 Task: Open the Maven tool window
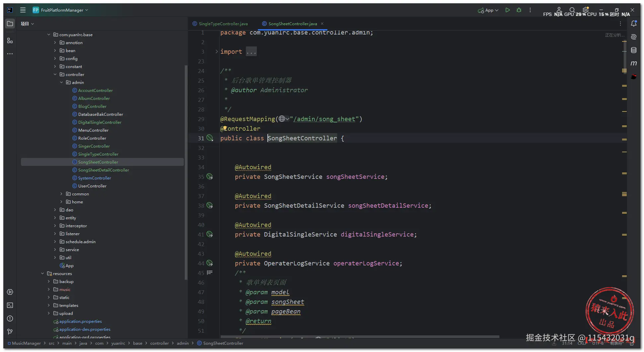634,63
